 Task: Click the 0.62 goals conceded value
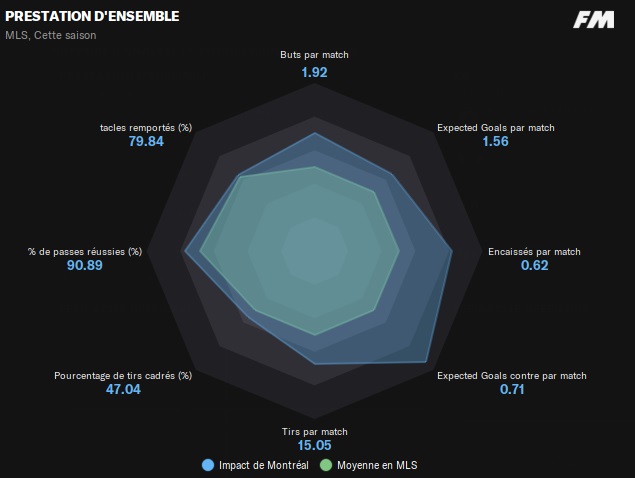click(534, 266)
